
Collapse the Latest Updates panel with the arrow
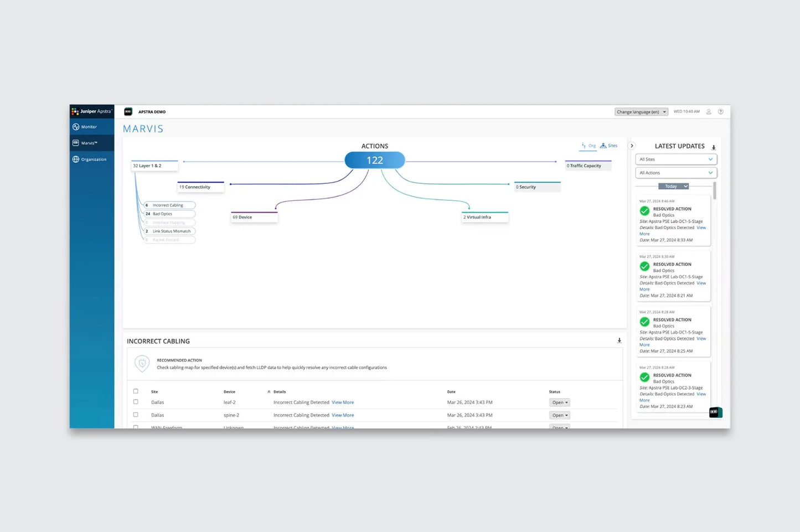coord(632,145)
